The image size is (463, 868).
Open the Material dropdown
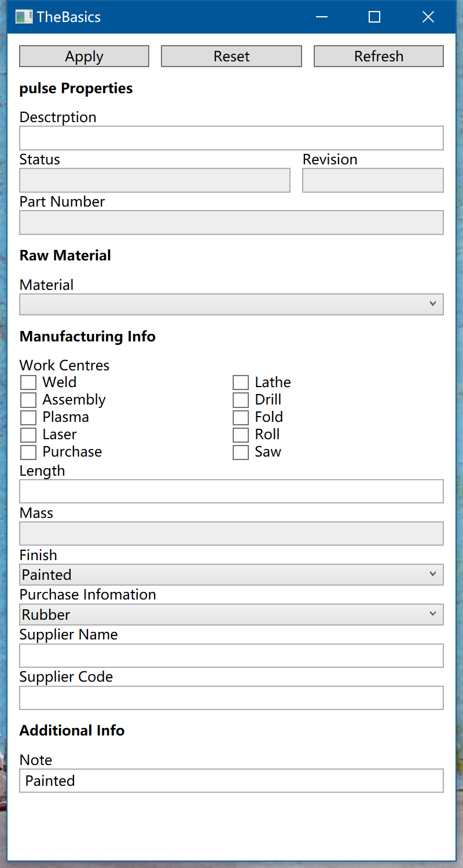click(231, 304)
